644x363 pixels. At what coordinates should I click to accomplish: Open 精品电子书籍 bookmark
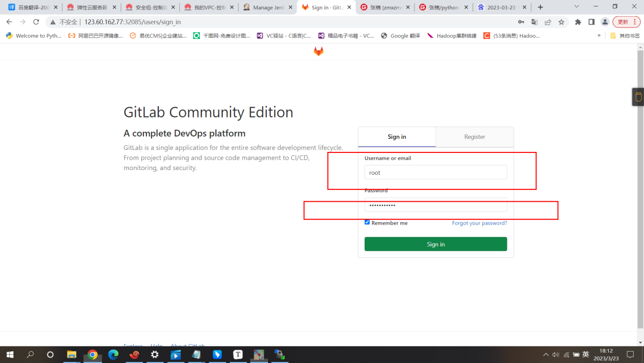click(x=346, y=36)
